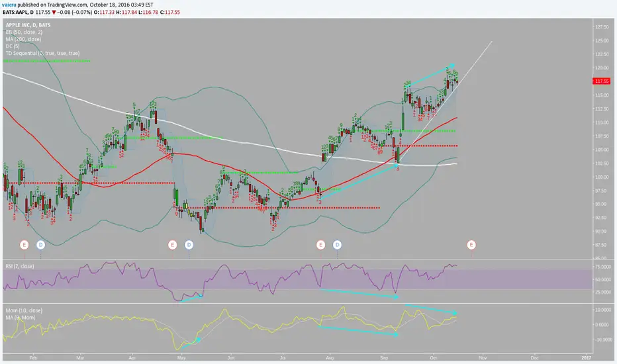Click the 97.50 price axis label
Viewport: 617px width, 364px height.
pos(602,191)
